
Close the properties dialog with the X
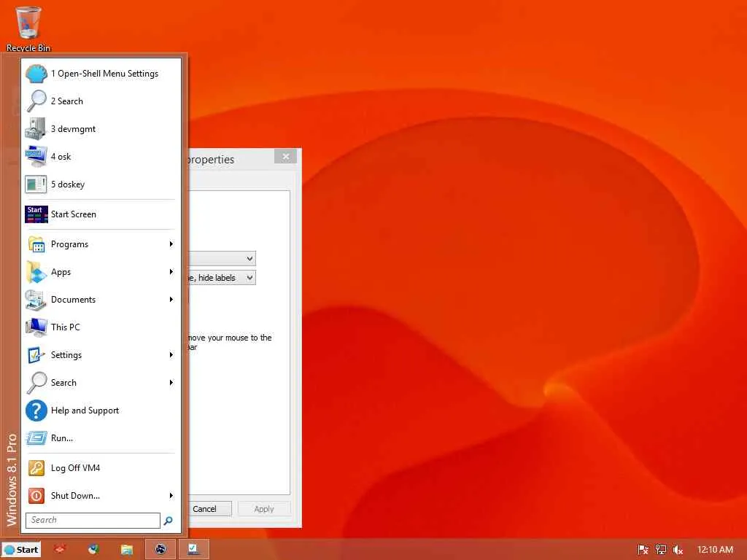tap(285, 156)
